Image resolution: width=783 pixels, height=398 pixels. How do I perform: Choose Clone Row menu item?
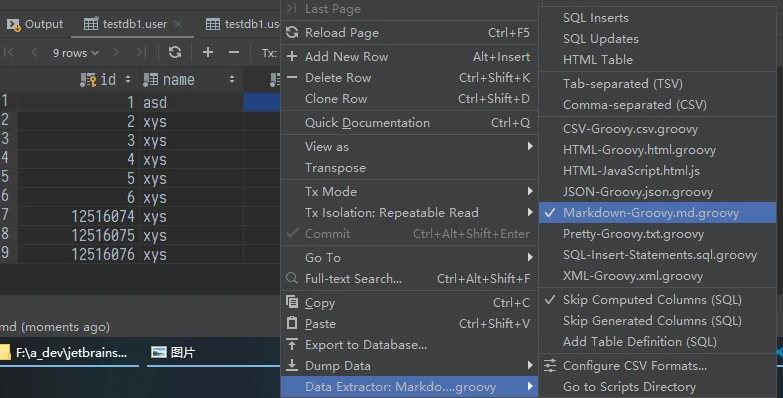click(409, 99)
